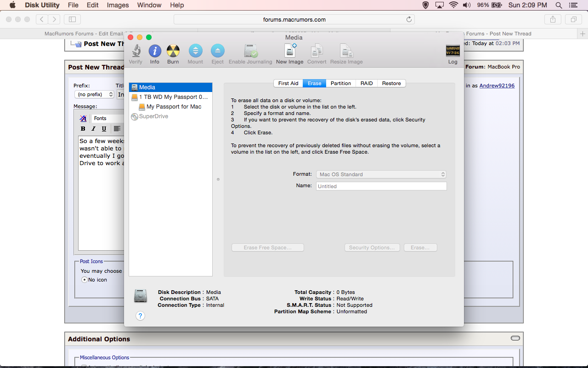Viewport: 588px width, 368px height.
Task: Click the Mount toolbar icon
Action: [195, 51]
